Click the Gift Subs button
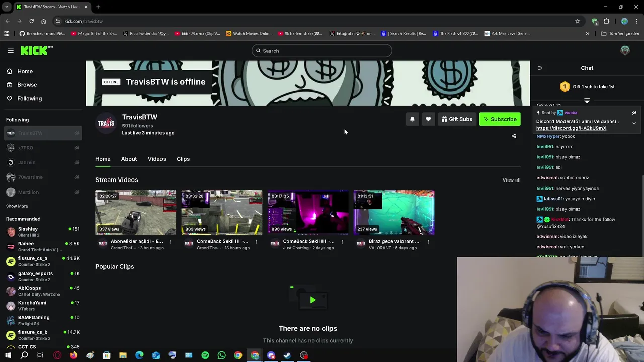 click(457, 119)
